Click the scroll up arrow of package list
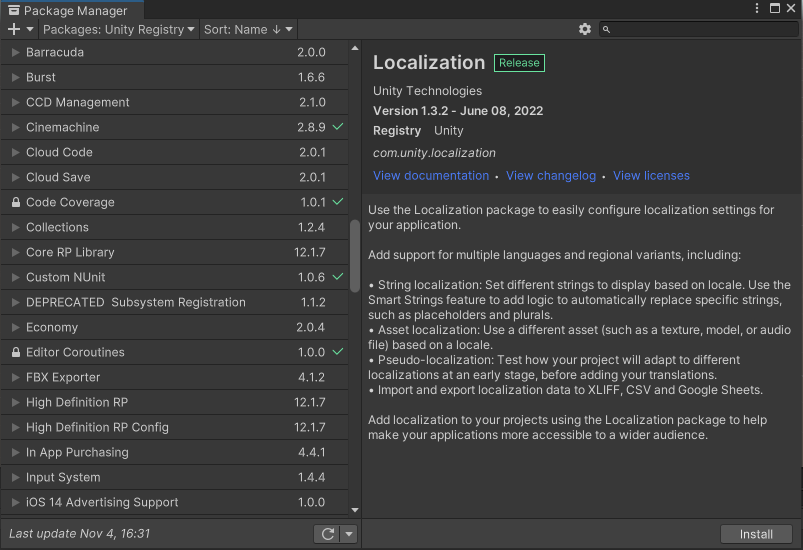This screenshot has width=803, height=550. coord(355,48)
